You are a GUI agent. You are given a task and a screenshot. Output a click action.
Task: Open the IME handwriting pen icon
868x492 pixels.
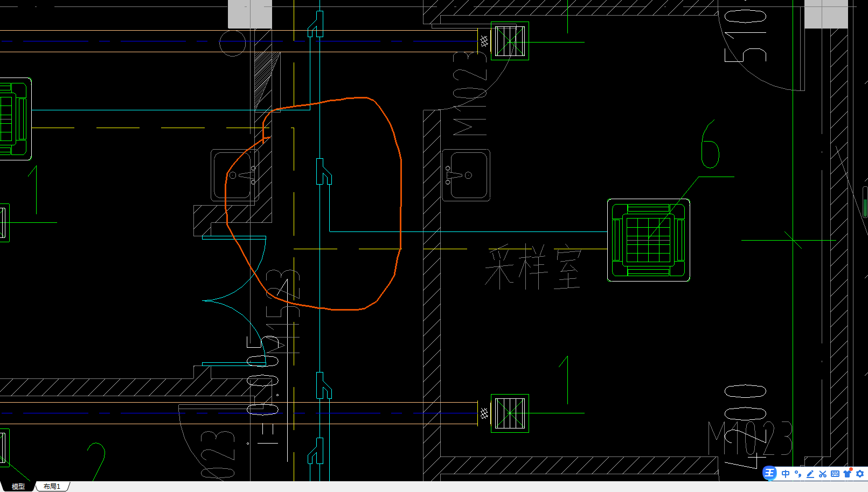[810, 474]
